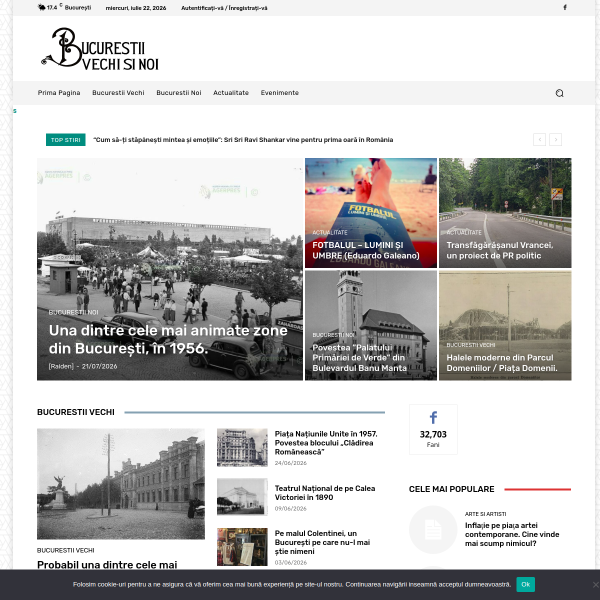Open Teatrul Național de pe Calea Victoriei article

[325, 493]
